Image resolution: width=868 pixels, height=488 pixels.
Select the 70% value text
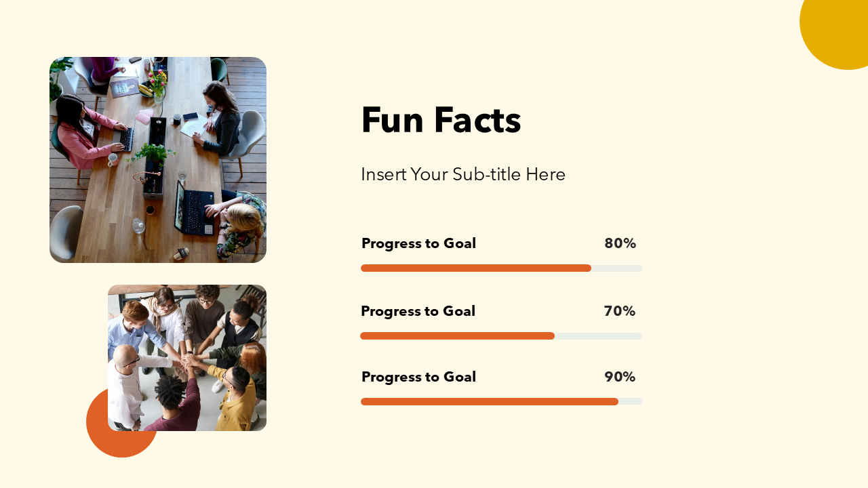tap(619, 311)
